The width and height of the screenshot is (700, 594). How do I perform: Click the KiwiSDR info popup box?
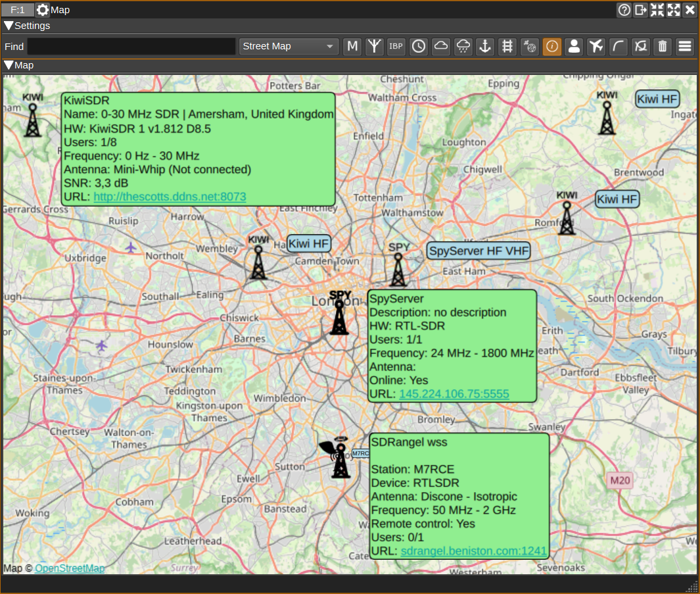tap(198, 149)
